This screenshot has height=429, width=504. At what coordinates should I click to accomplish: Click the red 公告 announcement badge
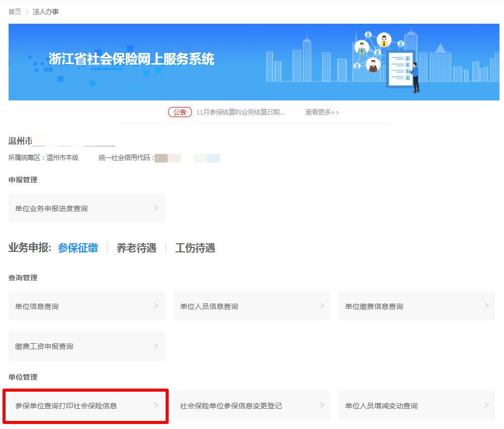click(x=180, y=112)
